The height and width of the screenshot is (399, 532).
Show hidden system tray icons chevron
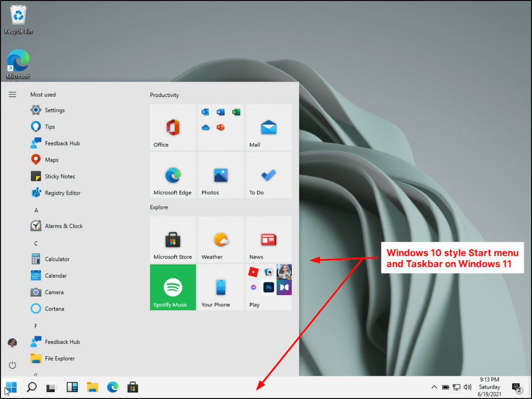[434, 387]
